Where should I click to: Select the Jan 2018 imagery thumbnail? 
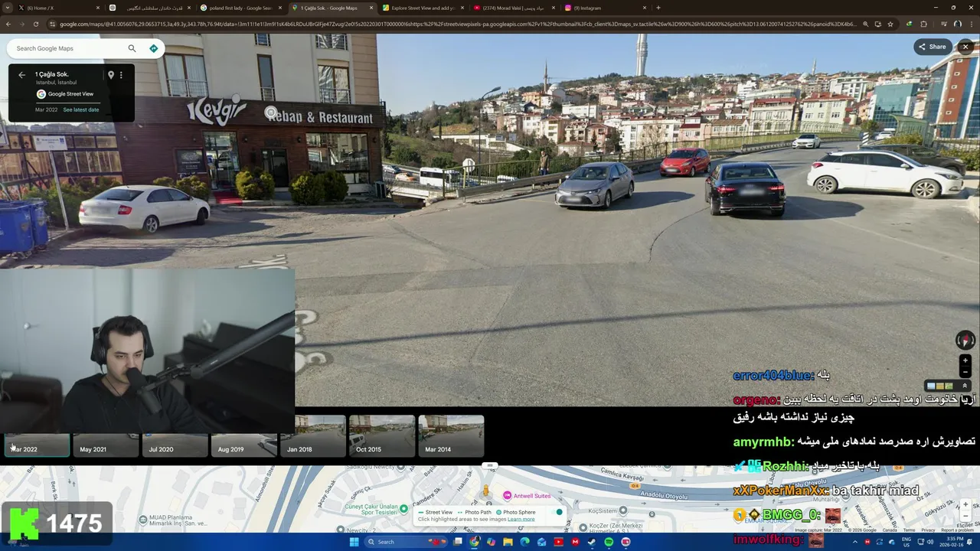click(x=313, y=435)
